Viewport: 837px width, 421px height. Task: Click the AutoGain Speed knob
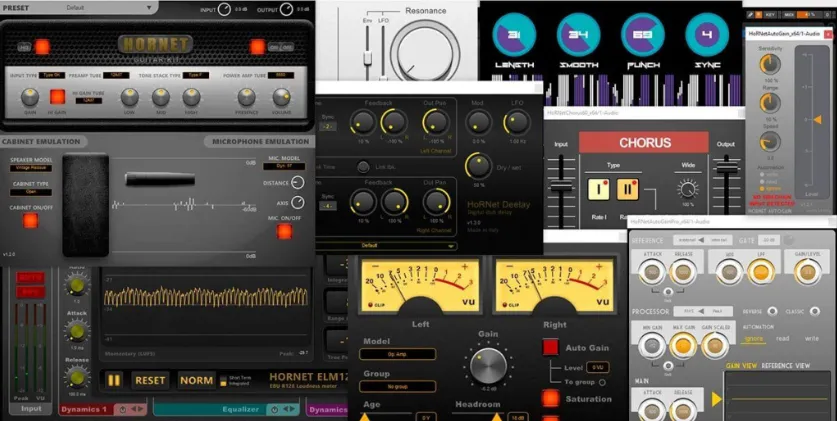(770, 142)
